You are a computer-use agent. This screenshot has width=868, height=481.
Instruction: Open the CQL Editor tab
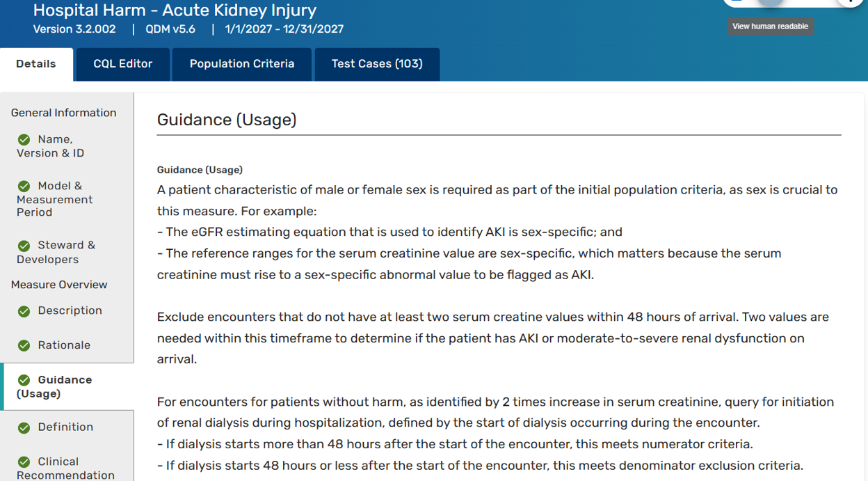tap(123, 64)
